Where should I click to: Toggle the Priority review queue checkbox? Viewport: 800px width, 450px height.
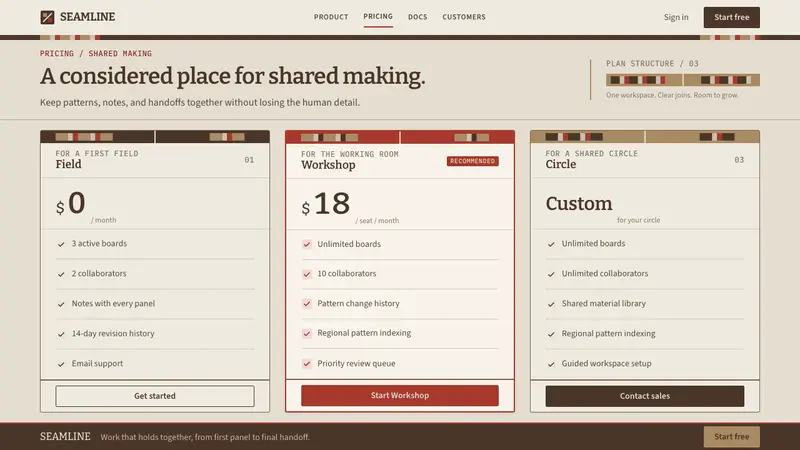click(307, 364)
